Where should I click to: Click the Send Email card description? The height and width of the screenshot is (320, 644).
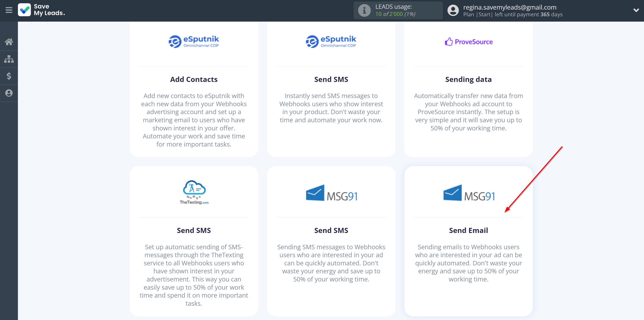468,263
